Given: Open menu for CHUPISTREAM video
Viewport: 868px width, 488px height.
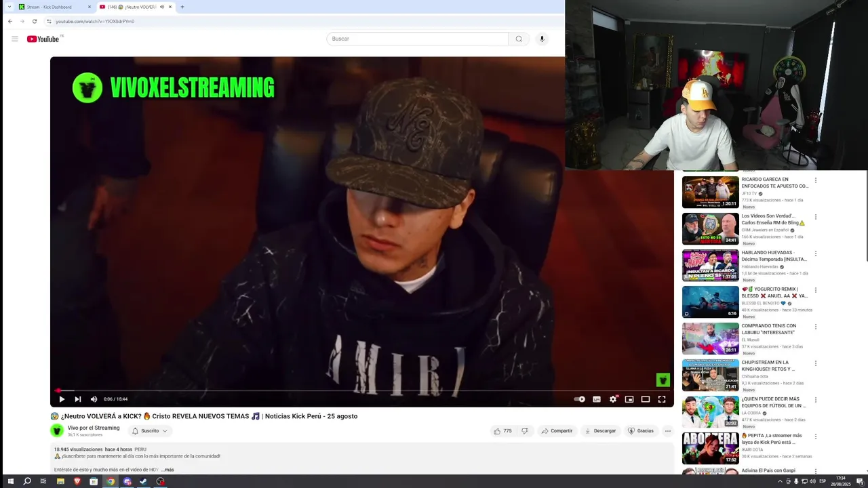Looking at the screenshot, I should click(816, 363).
